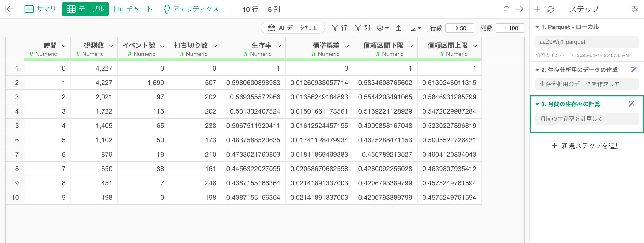The image size is (644, 243).
Task: Open the 標準誤差 column menu chevron
Action: [x=346, y=46]
